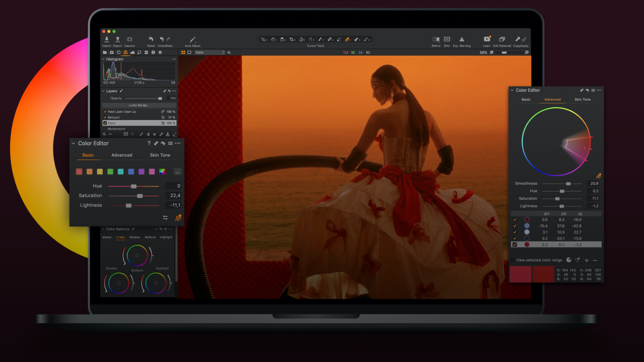644x362 pixels.
Task: Remove color range with minus button
Action: (595, 260)
